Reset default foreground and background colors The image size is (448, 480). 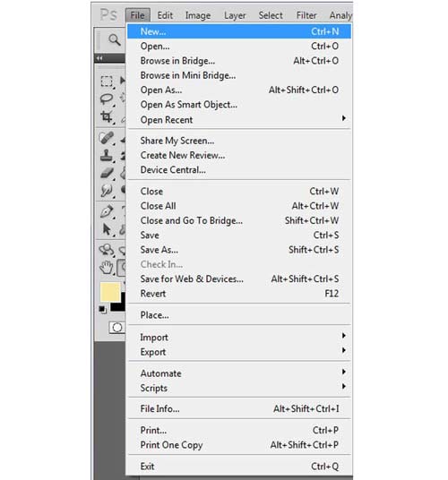[103, 310]
